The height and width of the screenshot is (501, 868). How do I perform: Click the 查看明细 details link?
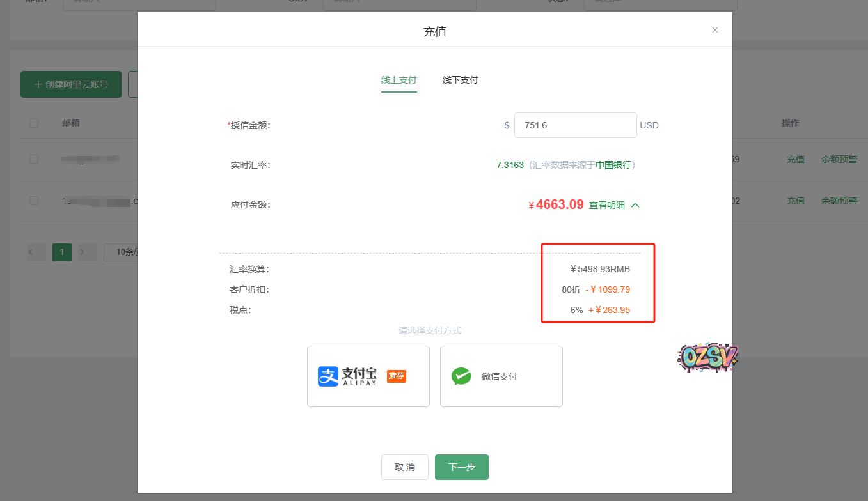click(x=606, y=205)
